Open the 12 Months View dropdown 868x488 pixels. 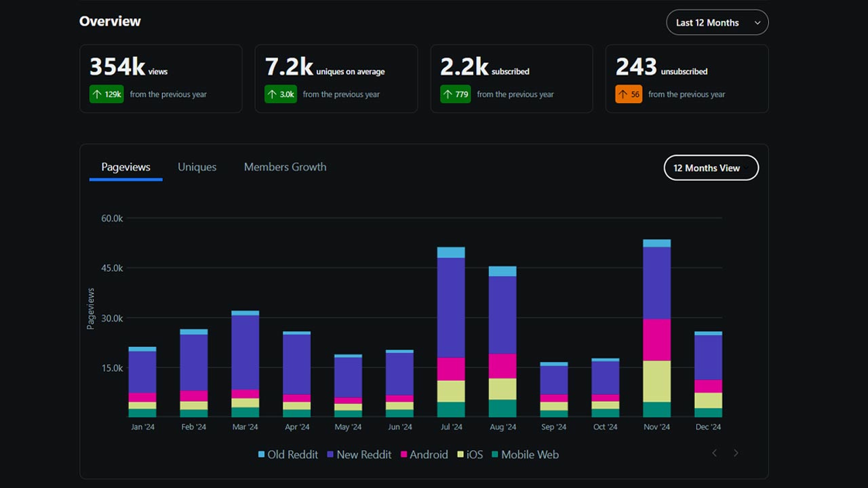click(x=711, y=168)
